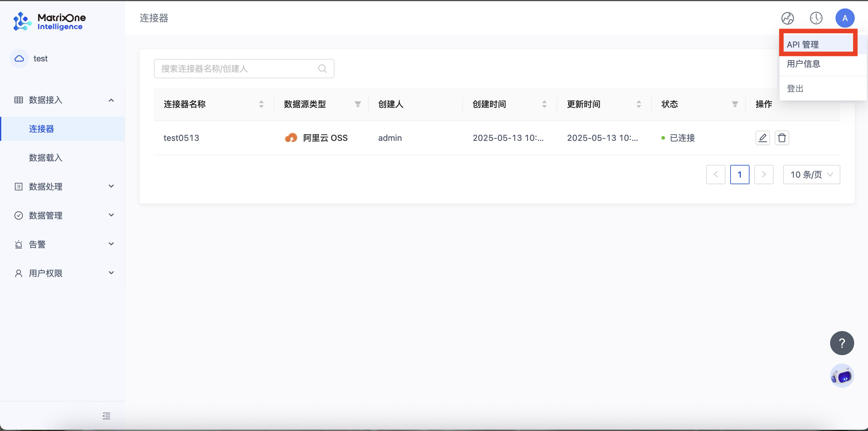Delete connector test0513 using trash icon
This screenshot has width=868, height=431.
tap(782, 138)
